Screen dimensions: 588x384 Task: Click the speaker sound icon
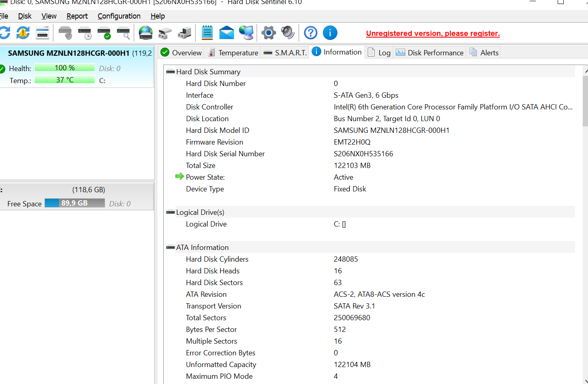[x=288, y=33]
